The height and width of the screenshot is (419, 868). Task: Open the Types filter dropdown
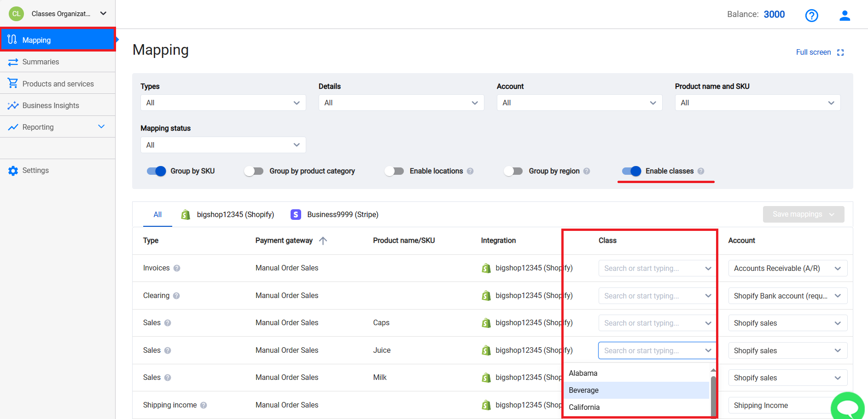pyautogui.click(x=223, y=102)
